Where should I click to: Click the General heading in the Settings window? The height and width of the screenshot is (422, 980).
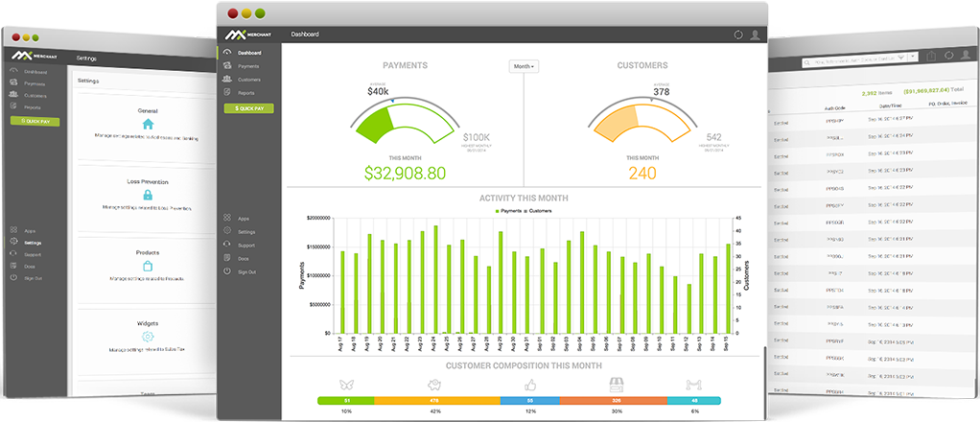tap(148, 110)
